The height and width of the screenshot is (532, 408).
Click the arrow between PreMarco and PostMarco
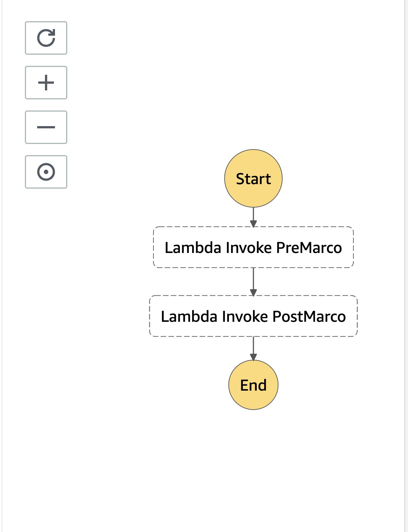coord(253,282)
